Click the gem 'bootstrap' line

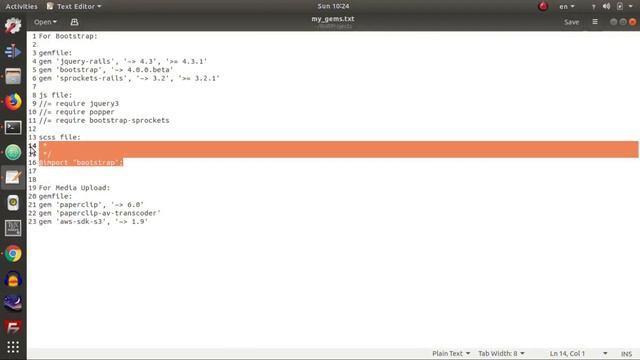106,70
